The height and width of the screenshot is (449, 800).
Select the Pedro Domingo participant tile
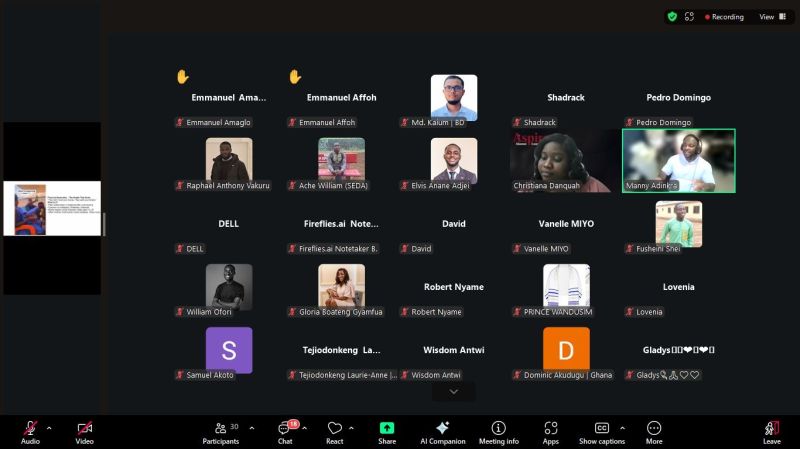click(679, 97)
